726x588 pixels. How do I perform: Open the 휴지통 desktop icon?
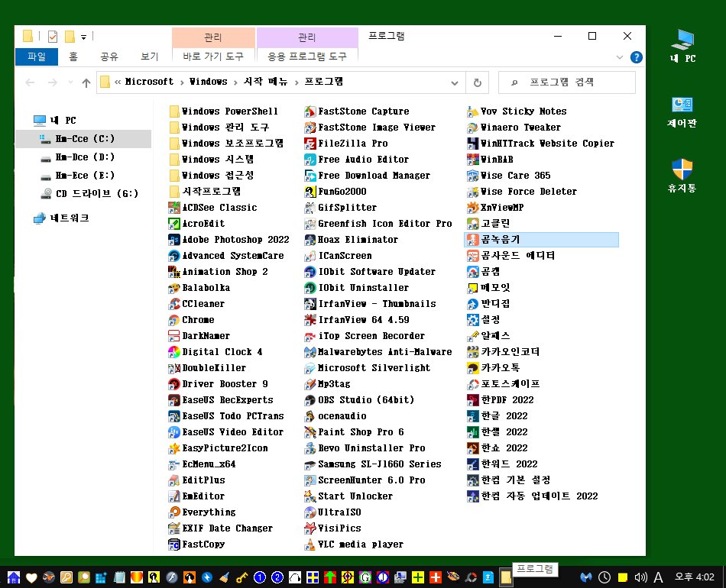[682, 175]
